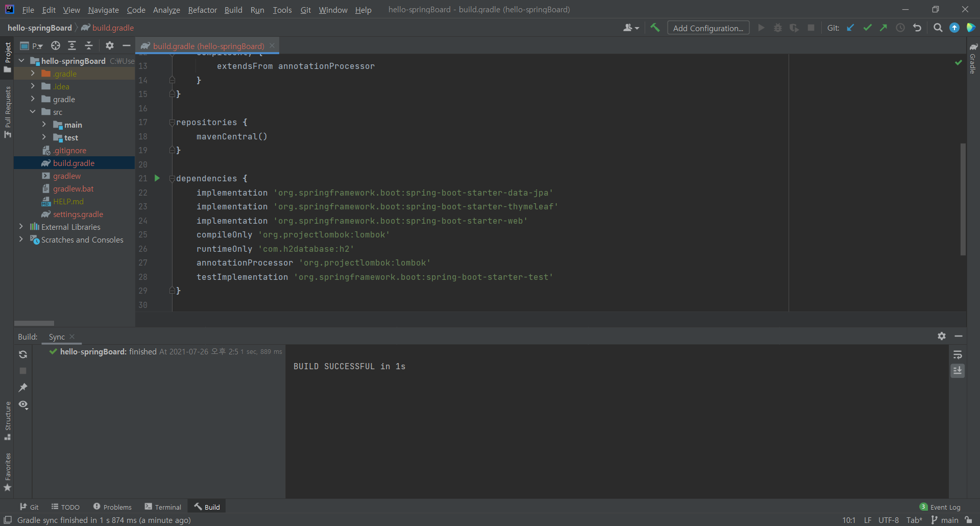
Task: Click Run with Coverage icon
Action: point(794,28)
